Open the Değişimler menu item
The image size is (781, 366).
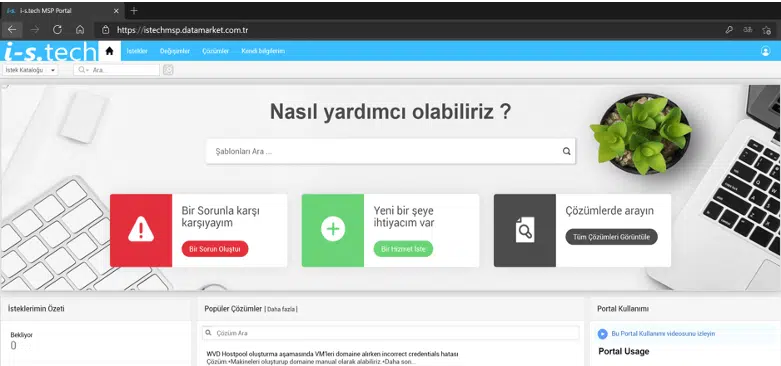pos(175,51)
